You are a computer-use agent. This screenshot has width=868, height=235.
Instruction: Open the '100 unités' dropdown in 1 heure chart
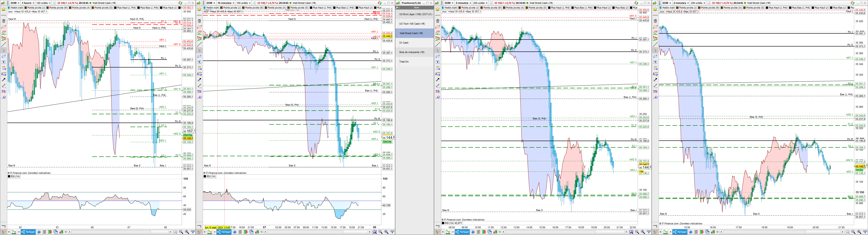pos(43,3)
